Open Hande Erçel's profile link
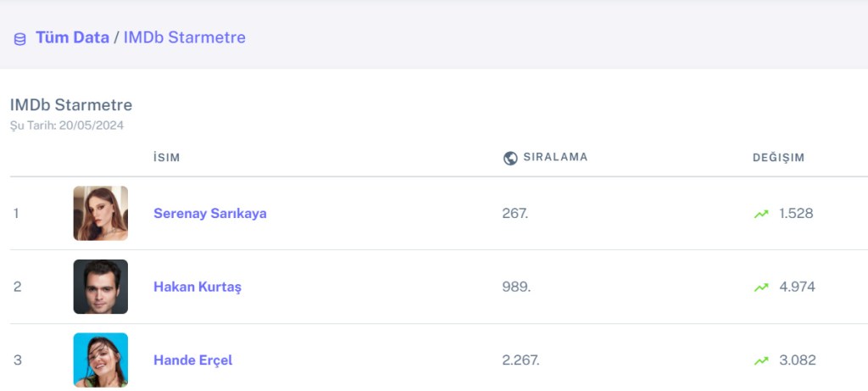The width and height of the screenshot is (868, 391). (192, 360)
